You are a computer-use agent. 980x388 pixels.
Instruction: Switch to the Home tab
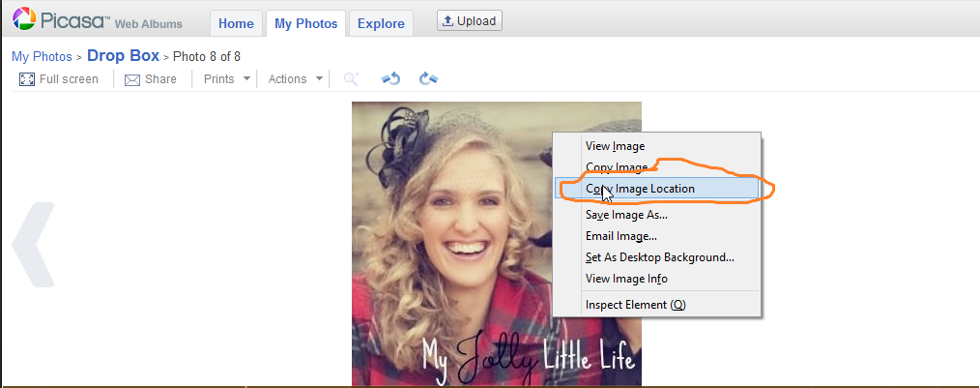pyautogui.click(x=236, y=24)
